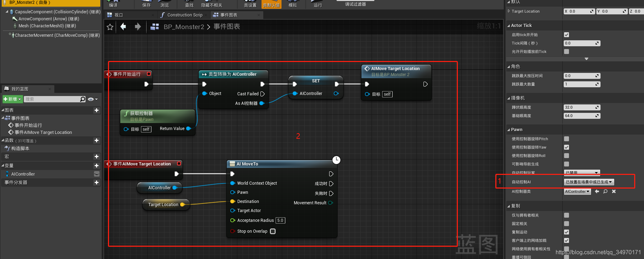Image resolution: width=644 pixels, height=259 pixels.
Task: Click the search magnifier in My Blueprint panel
Action: (83, 99)
